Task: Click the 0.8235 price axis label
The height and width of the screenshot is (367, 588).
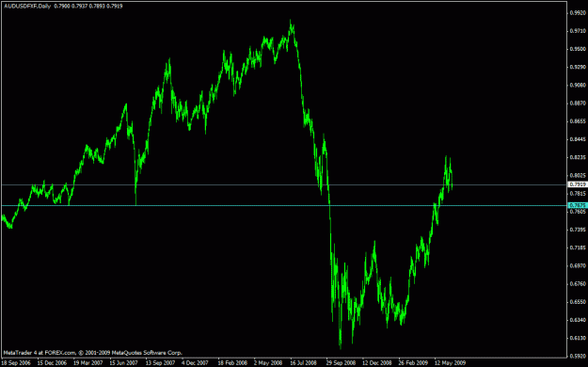Action: pyautogui.click(x=578, y=157)
